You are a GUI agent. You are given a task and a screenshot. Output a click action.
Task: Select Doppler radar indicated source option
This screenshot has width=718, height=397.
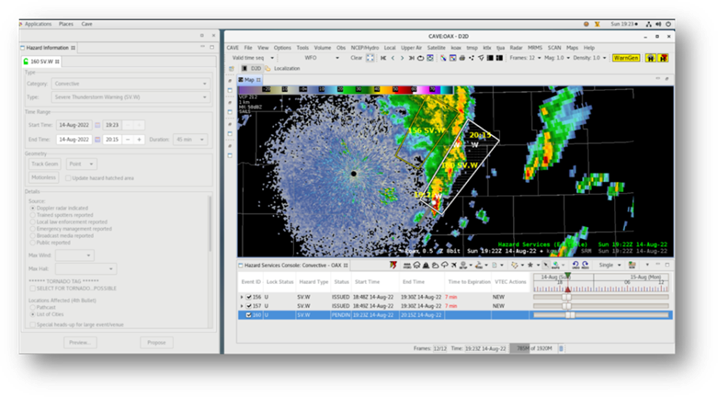[33, 208]
